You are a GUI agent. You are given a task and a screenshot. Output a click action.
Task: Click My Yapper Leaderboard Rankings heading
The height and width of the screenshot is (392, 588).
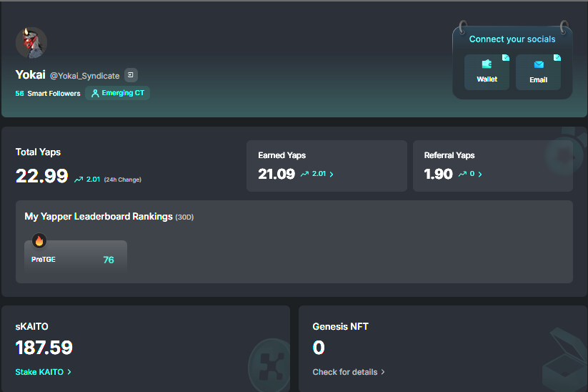[99, 217]
